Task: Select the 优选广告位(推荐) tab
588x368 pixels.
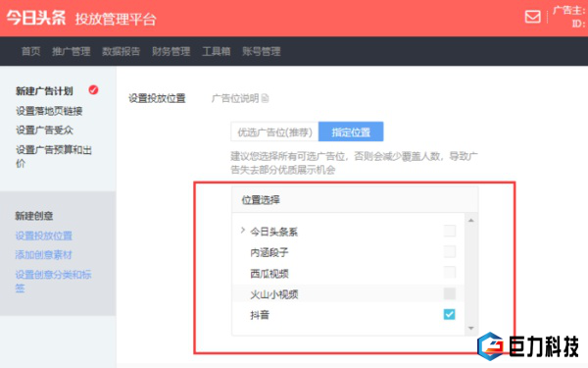Action: click(274, 131)
